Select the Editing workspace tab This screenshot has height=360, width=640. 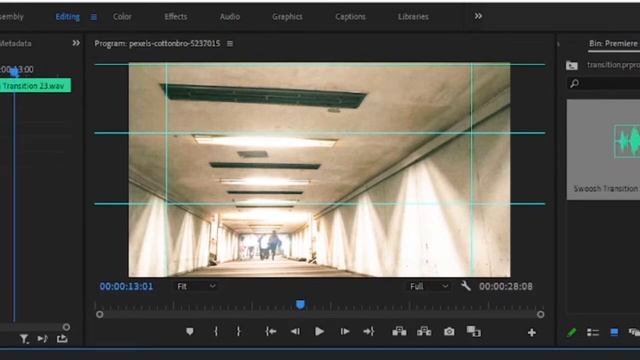point(67,17)
